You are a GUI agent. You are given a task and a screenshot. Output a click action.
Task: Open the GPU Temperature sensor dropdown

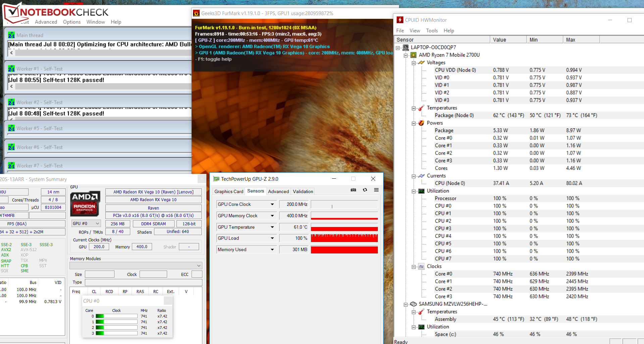(272, 227)
